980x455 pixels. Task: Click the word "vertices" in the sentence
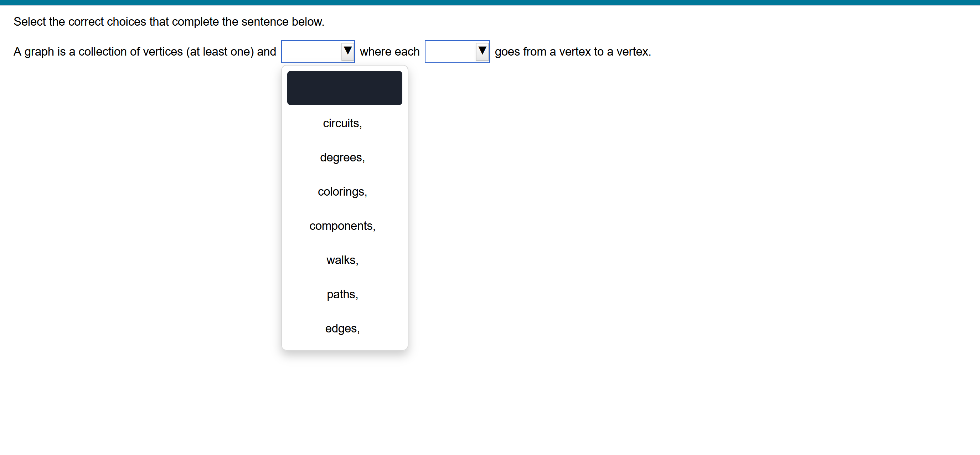click(164, 51)
